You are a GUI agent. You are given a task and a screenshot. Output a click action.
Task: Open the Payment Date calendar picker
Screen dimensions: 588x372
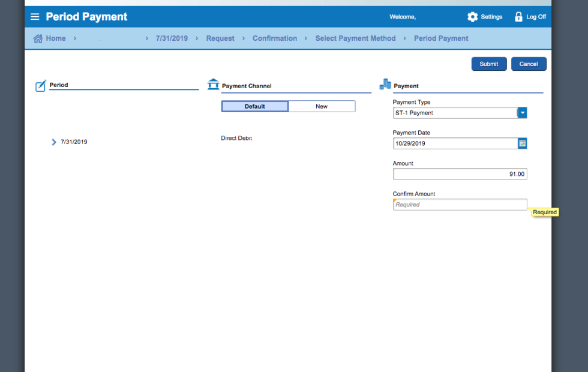(523, 143)
